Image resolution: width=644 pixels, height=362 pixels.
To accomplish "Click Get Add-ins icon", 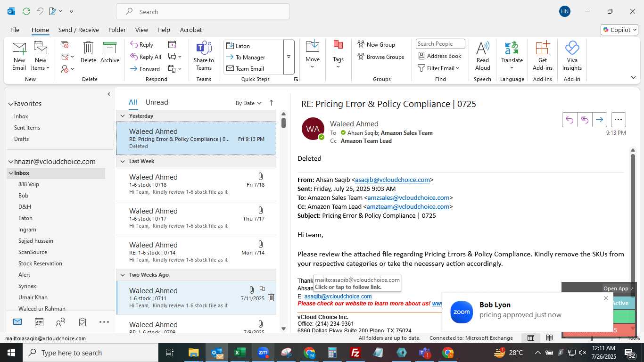I will (542, 56).
